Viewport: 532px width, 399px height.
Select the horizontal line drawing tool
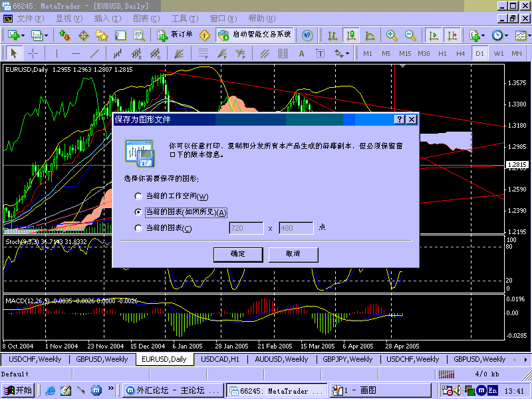(76, 53)
